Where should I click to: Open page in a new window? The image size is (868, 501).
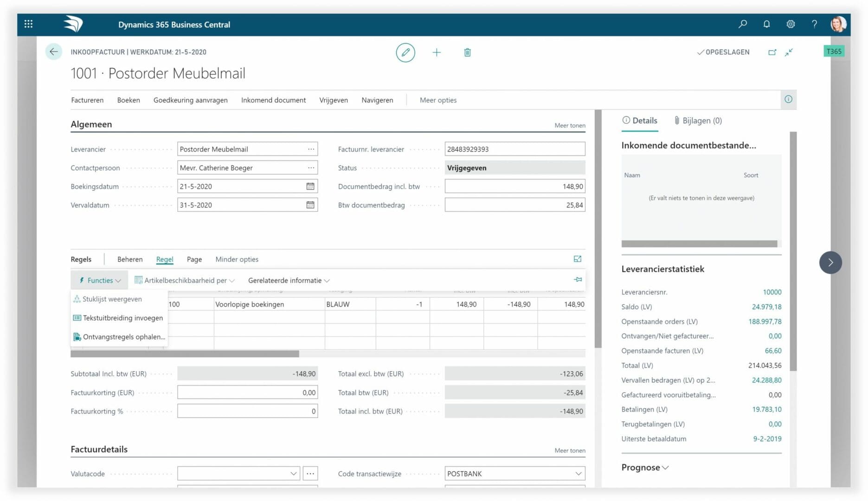pyautogui.click(x=772, y=52)
